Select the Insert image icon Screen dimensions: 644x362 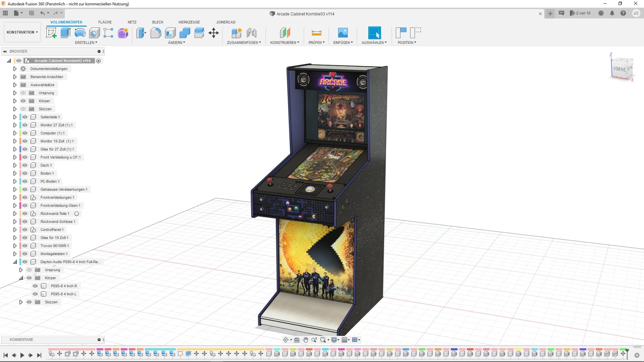click(343, 33)
